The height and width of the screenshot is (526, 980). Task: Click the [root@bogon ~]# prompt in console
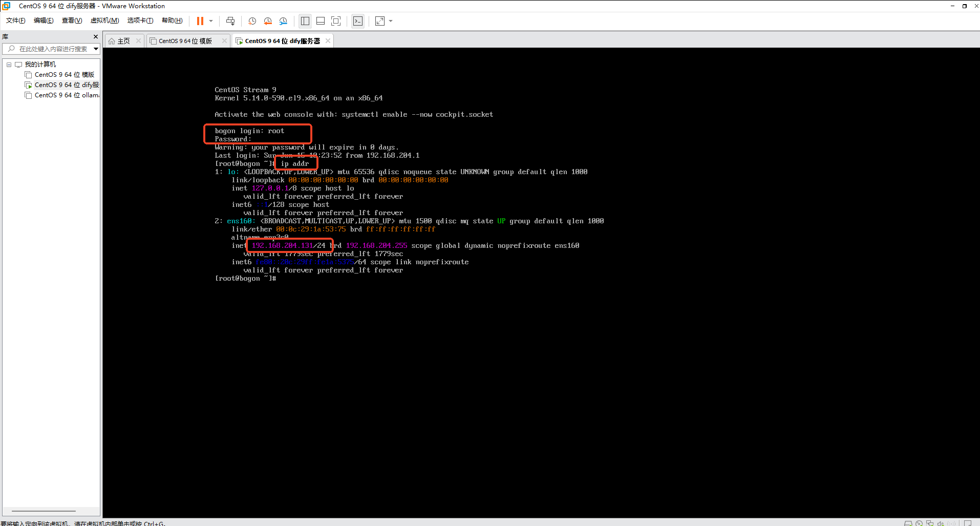coord(246,279)
